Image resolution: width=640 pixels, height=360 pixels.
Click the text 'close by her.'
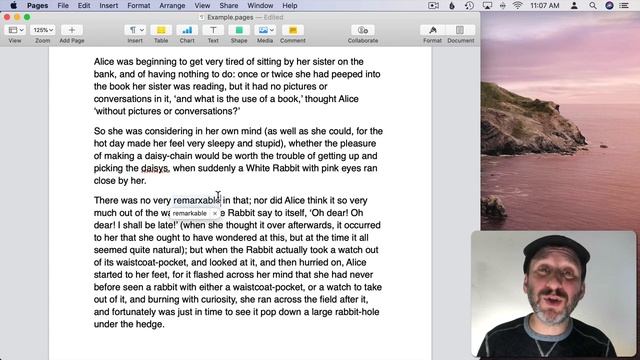[x=120, y=180]
